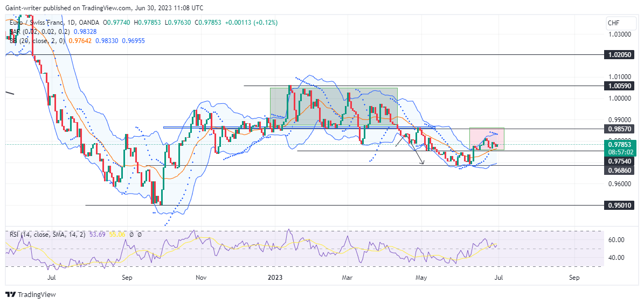The image size is (644, 304).
Task: Click the Nov label on time axis
Action: pos(201,278)
